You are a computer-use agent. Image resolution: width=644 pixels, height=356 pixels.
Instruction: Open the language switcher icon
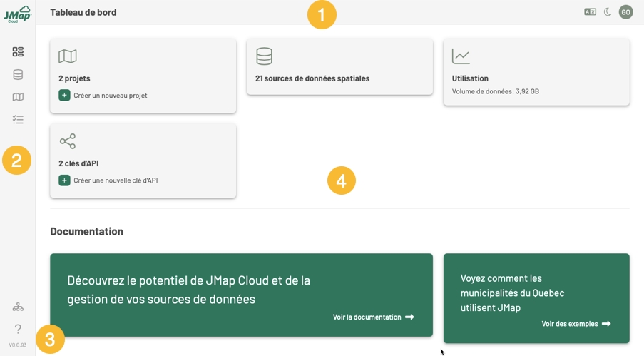pyautogui.click(x=590, y=12)
